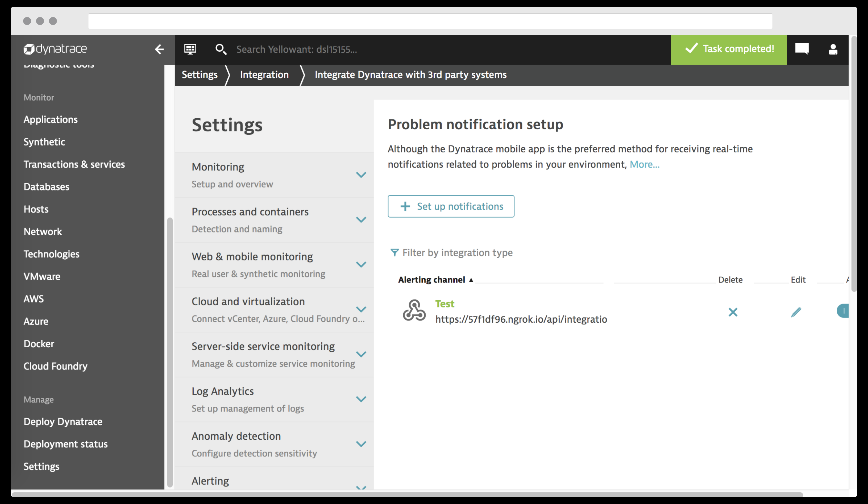Follow the More... link
868x504 pixels.
[644, 165]
